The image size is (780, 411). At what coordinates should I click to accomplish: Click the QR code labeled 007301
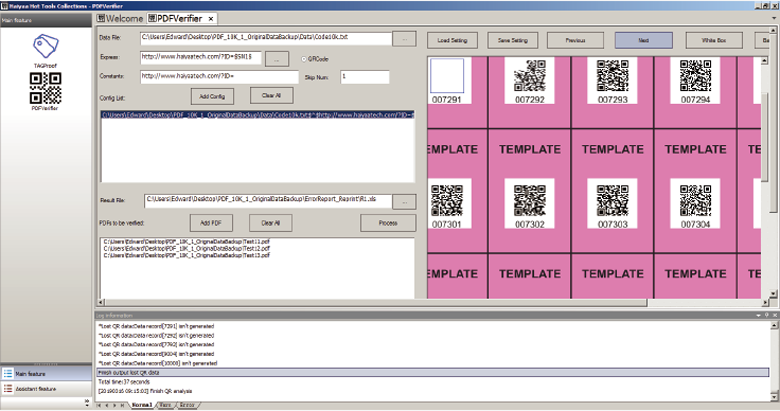(x=447, y=201)
